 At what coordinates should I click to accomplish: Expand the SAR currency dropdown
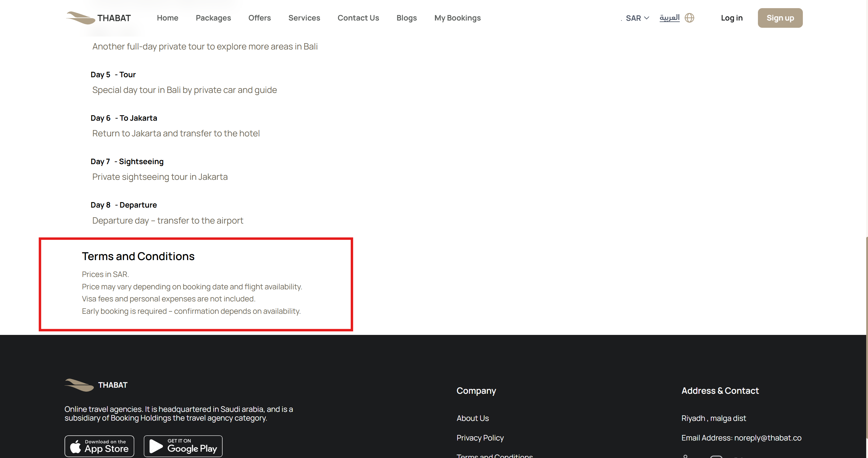pos(637,18)
